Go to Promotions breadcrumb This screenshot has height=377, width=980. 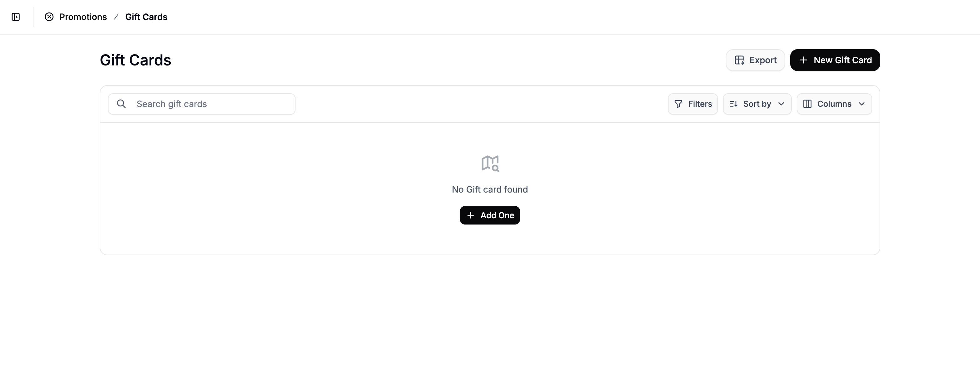(83, 17)
